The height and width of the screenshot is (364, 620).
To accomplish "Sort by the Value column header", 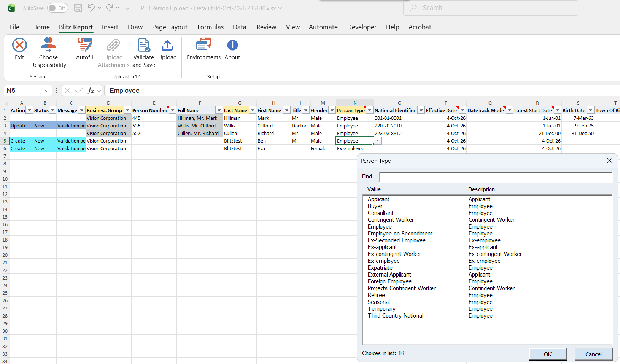I will [374, 189].
